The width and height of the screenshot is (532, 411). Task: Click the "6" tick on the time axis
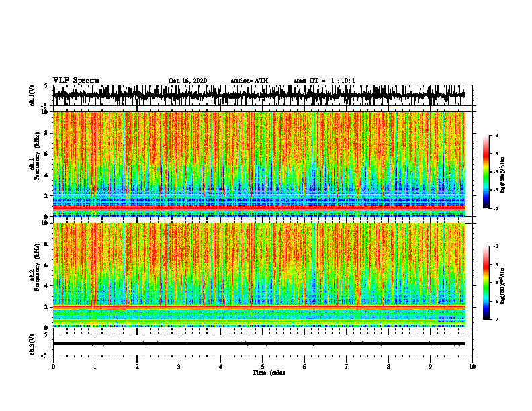305,367
